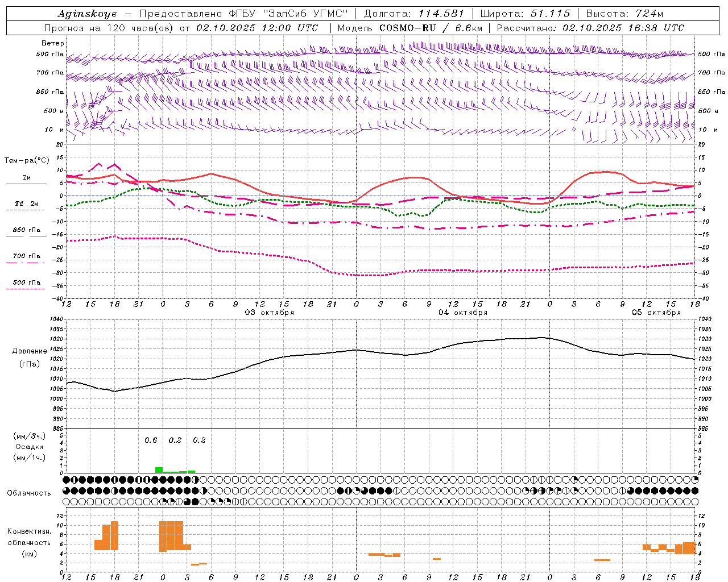The height and width of the screenshot is (582, 728).
Task: Click the Aginskoye station title
Action: coord(87,14)
